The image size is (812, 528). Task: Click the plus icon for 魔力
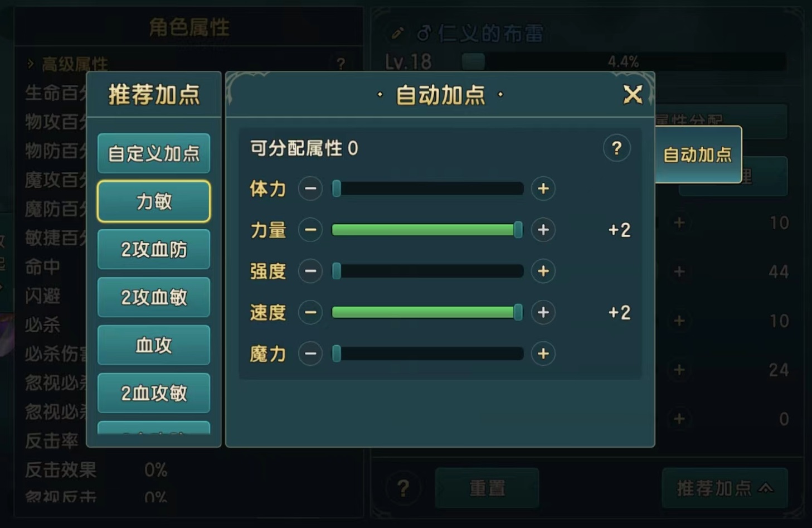543,353
